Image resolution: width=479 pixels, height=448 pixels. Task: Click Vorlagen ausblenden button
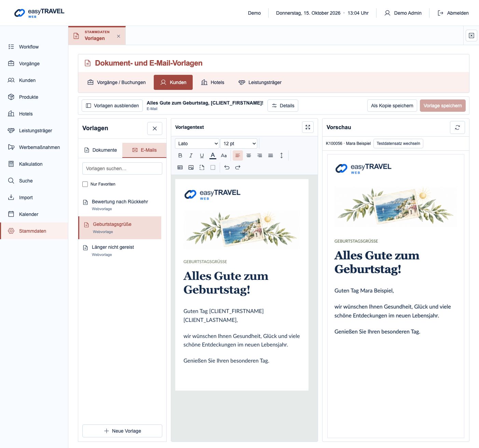pyautogui.click(x=112, y=106)
